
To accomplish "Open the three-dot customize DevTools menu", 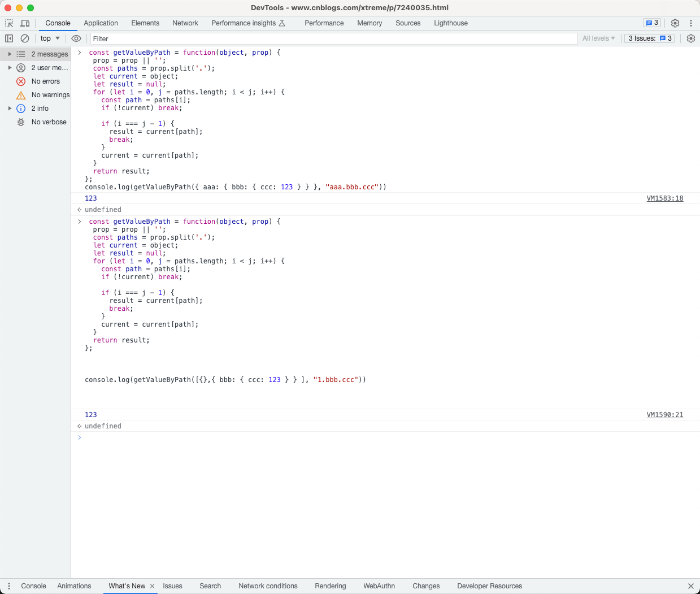I will [690, 23].
